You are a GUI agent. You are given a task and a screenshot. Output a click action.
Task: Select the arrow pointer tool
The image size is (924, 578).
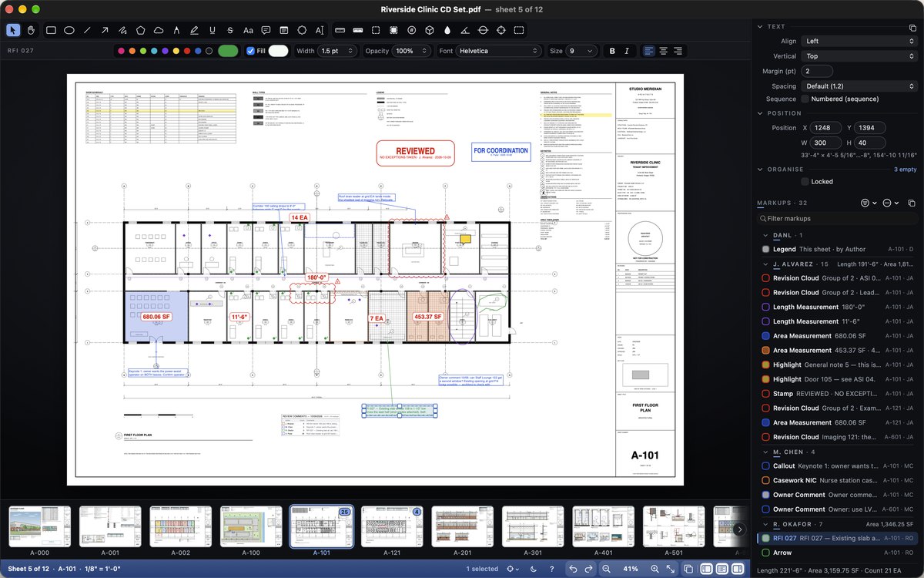point(13,30)
